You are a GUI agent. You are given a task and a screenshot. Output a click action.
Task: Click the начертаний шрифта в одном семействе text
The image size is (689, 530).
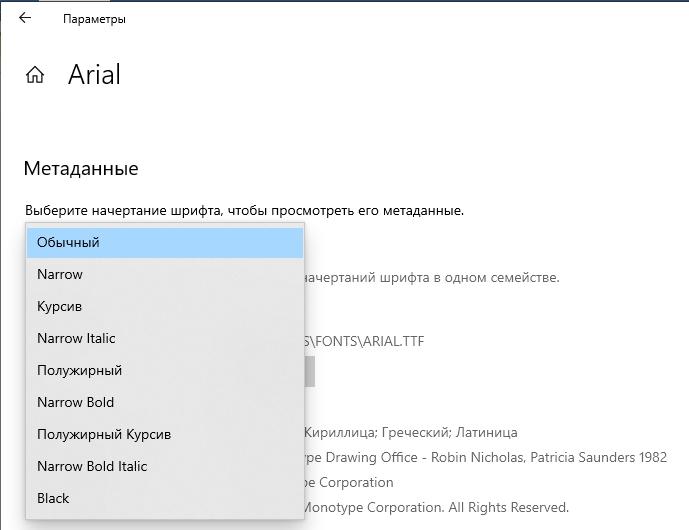[432, 278]
